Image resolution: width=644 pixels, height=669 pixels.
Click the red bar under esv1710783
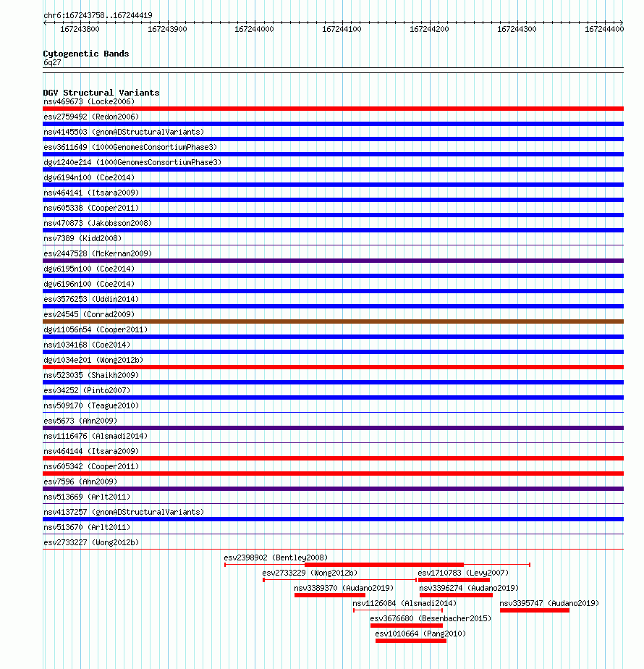[x=454, y=580]
